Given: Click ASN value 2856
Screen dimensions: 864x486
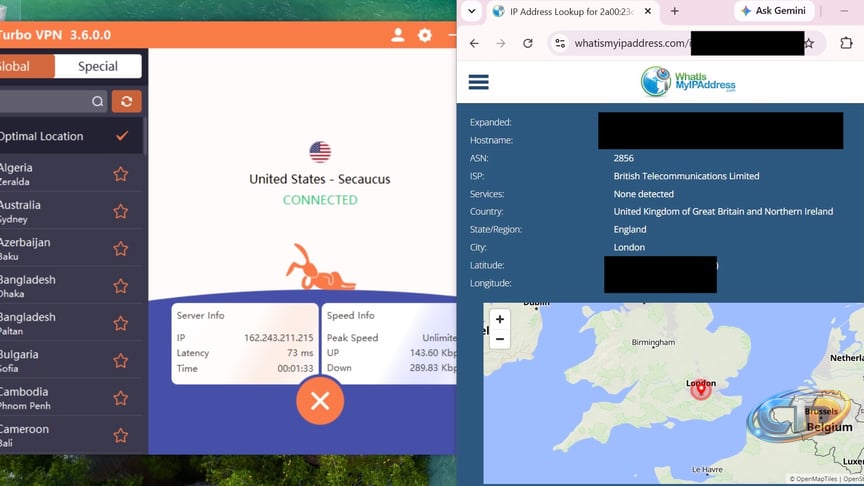Looking at the screenshot, I should [624, 158].
